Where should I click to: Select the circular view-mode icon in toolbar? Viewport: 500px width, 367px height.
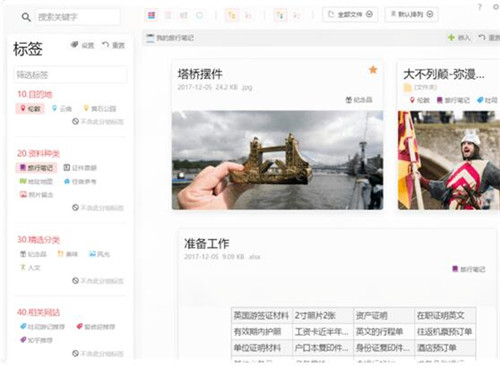[199, 15]
